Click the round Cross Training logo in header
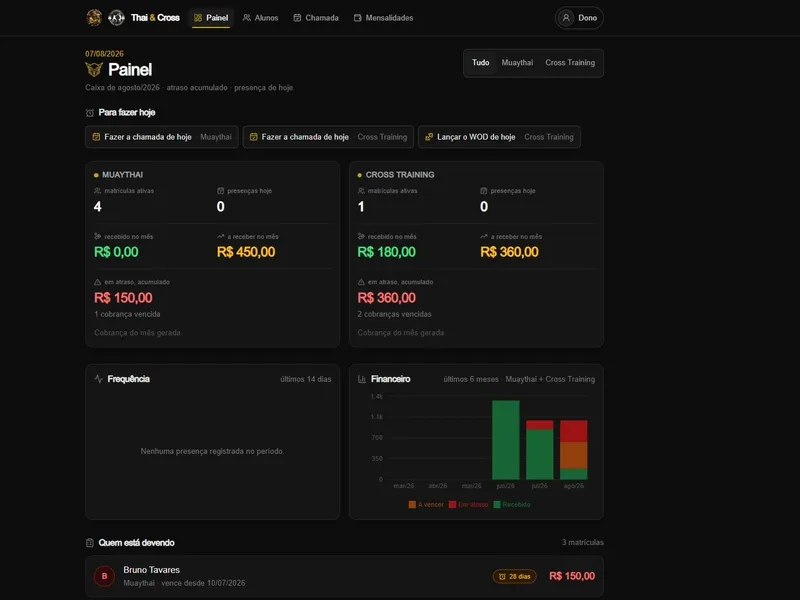The width and height of the screenshot is (800, 600). point(116,18)
